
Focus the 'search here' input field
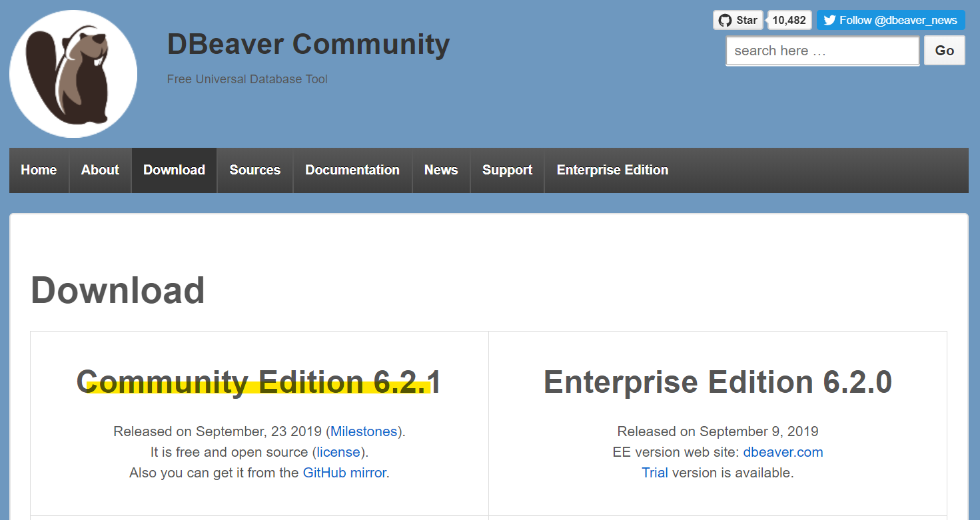(x=823, y=51)
